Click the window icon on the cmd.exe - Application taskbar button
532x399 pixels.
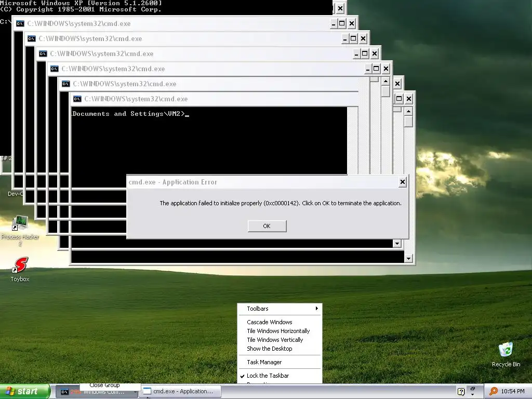[147, 391]
